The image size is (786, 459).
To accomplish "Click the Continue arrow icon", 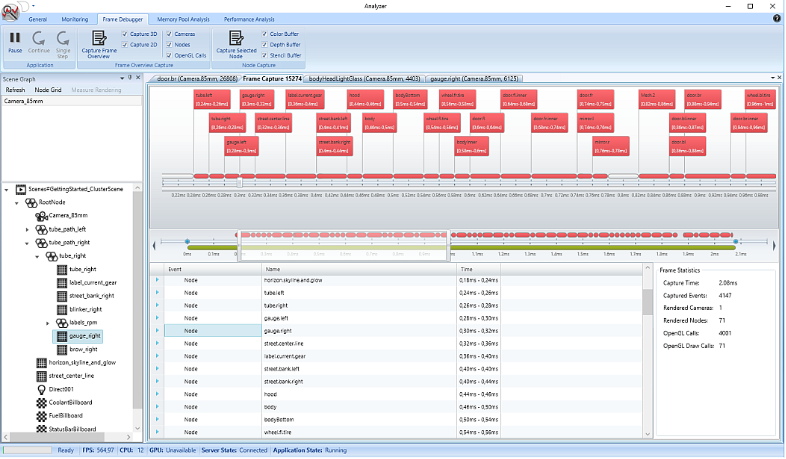I will (39, 38).
